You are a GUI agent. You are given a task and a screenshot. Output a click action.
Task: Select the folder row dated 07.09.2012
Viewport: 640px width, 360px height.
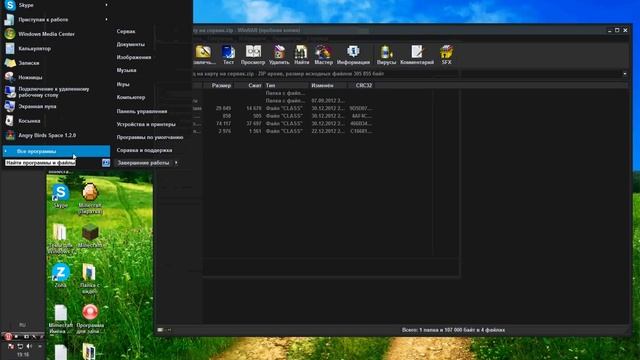(x=282, y=100)
